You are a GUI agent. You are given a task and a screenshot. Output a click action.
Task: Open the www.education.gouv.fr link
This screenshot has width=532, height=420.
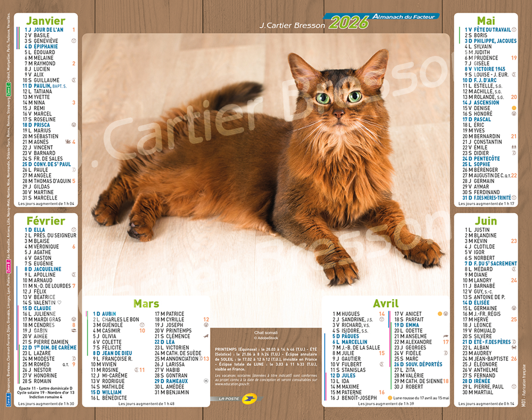(235, 384)
